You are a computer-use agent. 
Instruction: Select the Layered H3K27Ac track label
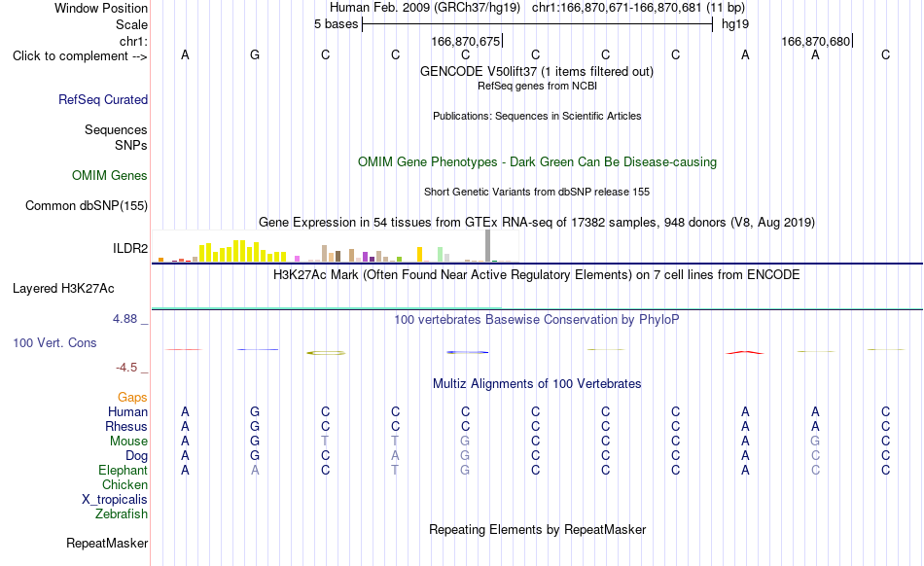[x=63, y=288]
